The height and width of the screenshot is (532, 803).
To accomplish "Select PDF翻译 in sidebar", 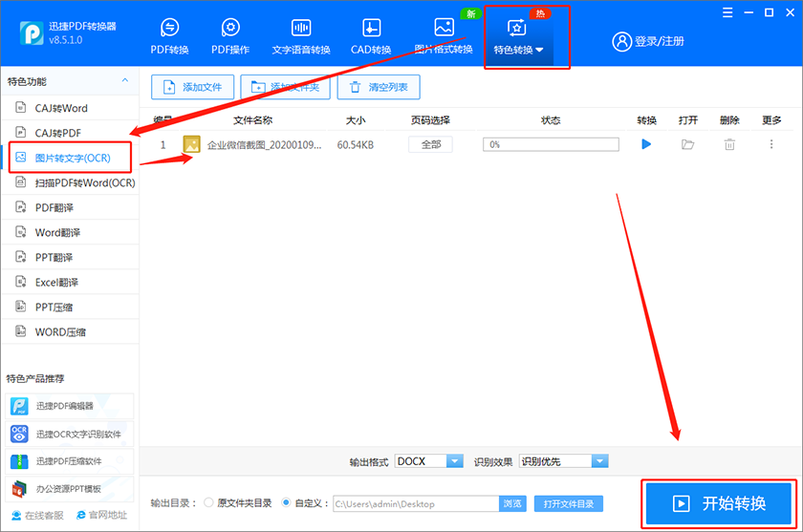I will 71,207.
